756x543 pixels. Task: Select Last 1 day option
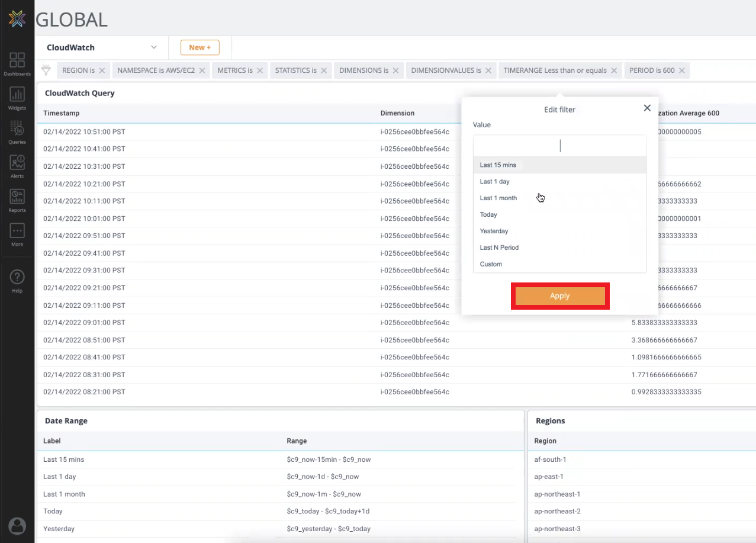559,181
